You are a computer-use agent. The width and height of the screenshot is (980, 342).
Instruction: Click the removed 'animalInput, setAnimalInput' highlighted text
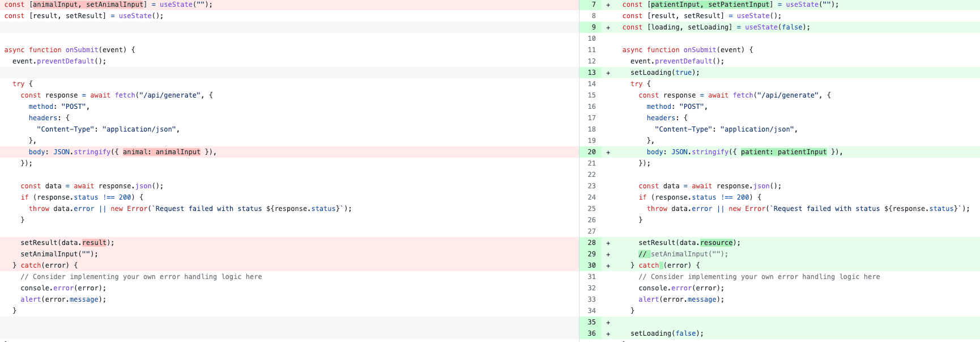(x=88, y=5)
